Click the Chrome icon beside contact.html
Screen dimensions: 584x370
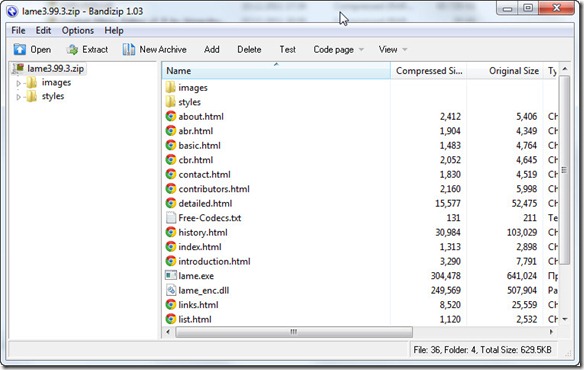tap(171, 174)
